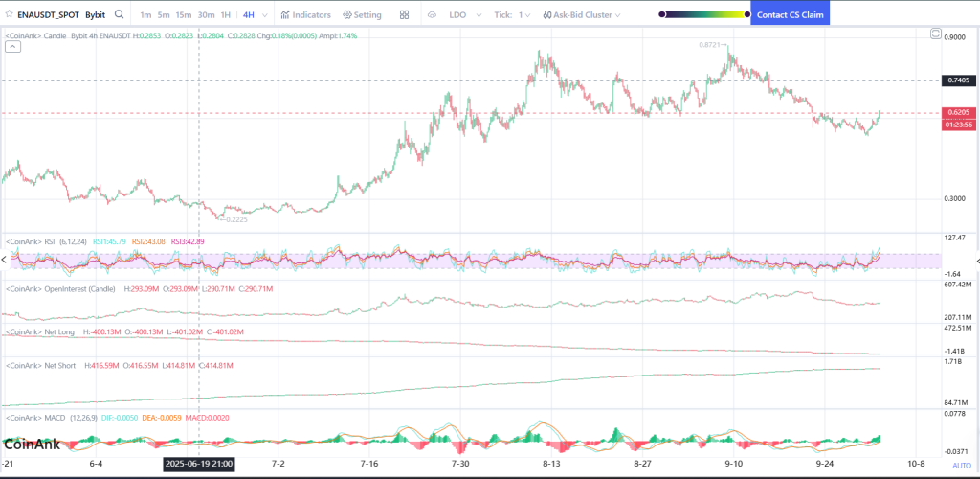The image size is (980, 479).
Task: Click the middle of the color gradient bar
Action: click(704, 14)
